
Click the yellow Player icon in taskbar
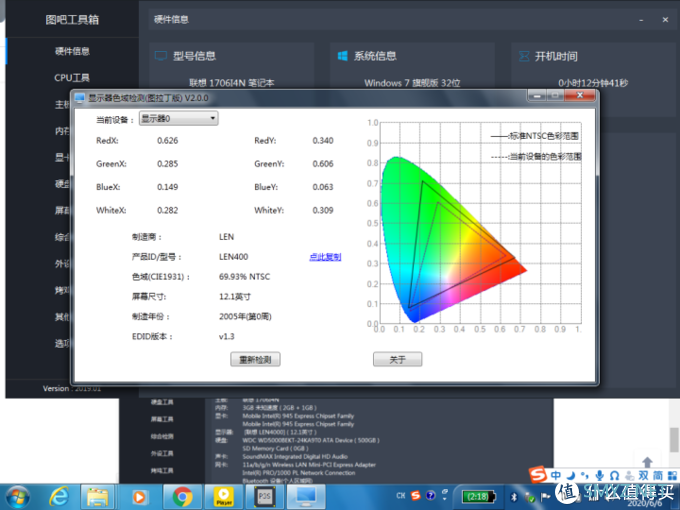[x=222, y=495]
